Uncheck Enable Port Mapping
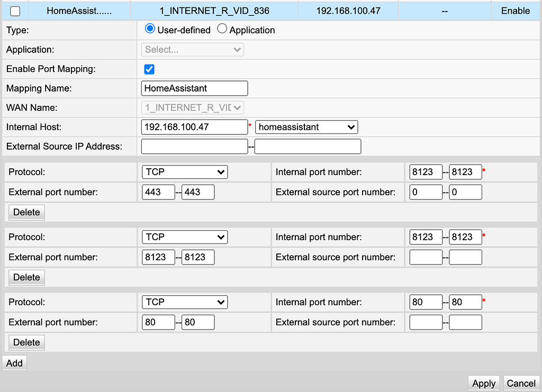 149,69
